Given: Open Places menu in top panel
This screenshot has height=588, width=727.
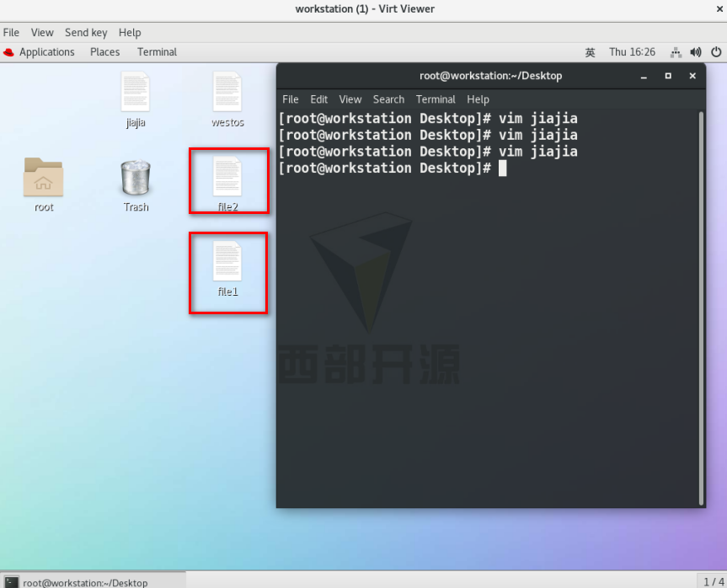Looking at the screenshot, I should point(104,52).
